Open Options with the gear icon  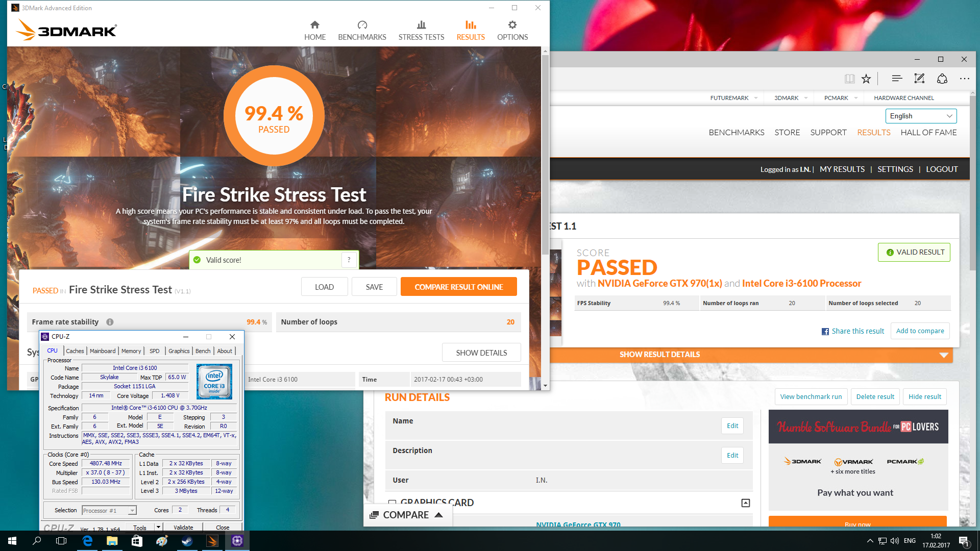coord(512,25)
